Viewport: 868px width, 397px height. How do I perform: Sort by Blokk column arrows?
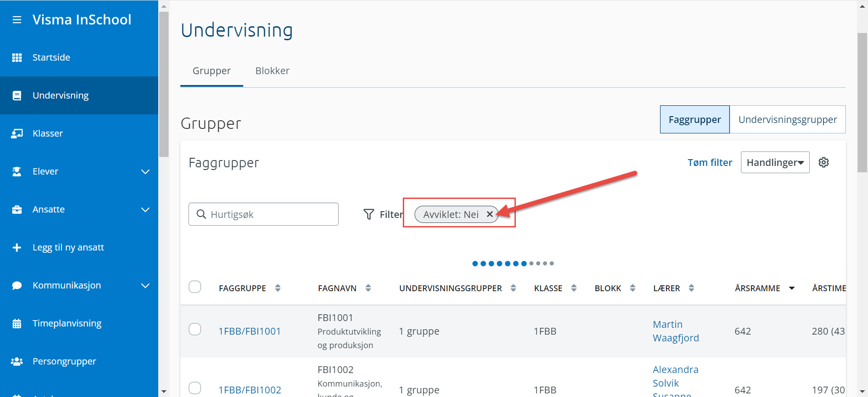click(x=632, y=288)
